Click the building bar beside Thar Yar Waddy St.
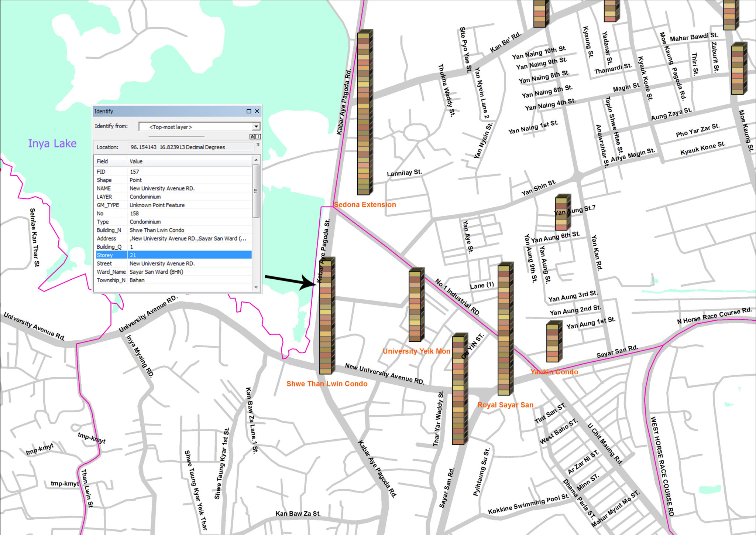 pyautogui.click(x=460, y=388)
